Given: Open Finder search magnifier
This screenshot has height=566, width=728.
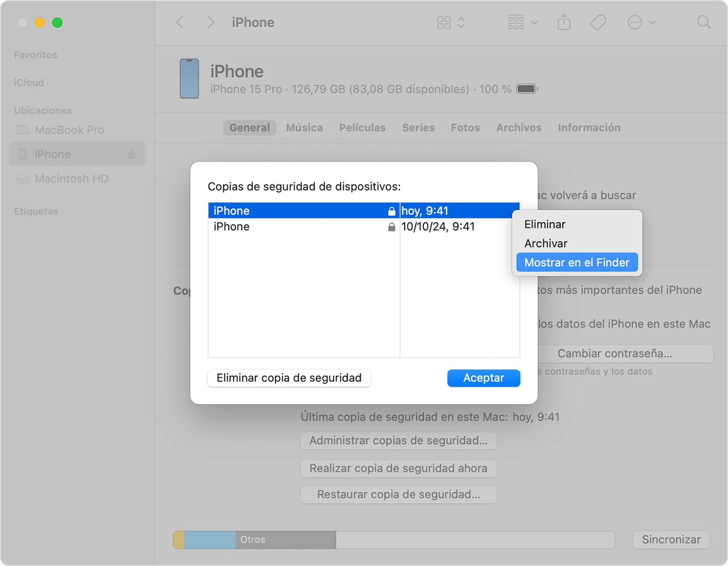Looking at the screenshot, I should click(x=704, y=22).
